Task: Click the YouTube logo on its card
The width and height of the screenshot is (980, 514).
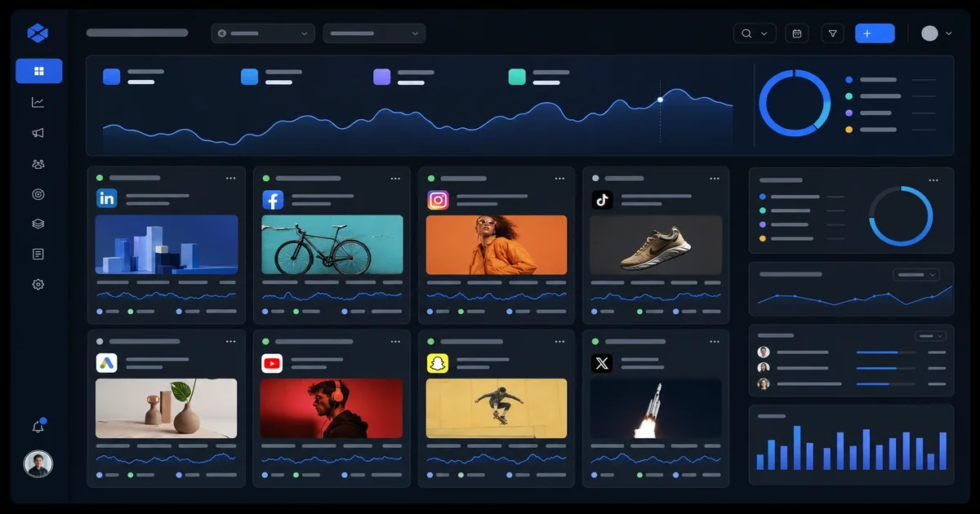Action: 272,363
